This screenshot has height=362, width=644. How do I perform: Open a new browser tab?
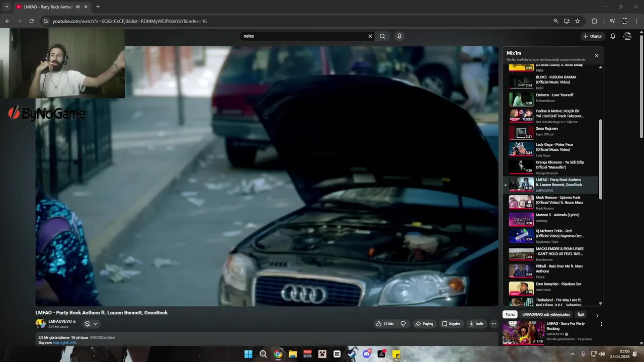(98, 7)
